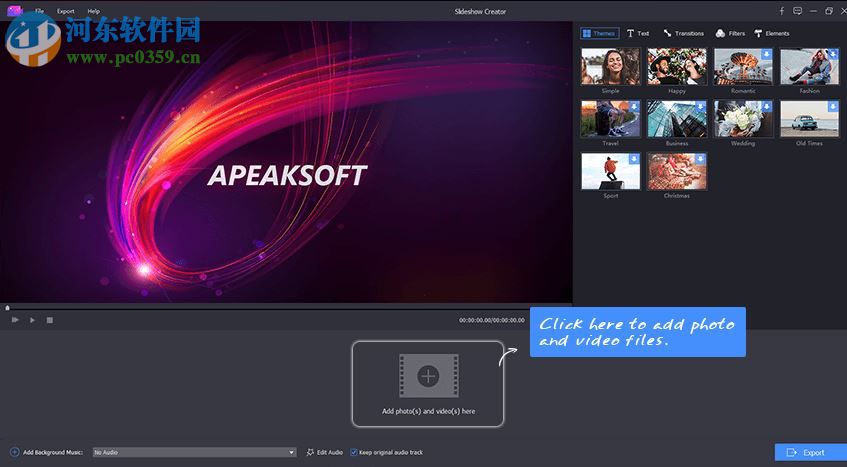Switch to the Transitions tab
This screenshot has height=467, width=847.
click(x=684, y=33)
